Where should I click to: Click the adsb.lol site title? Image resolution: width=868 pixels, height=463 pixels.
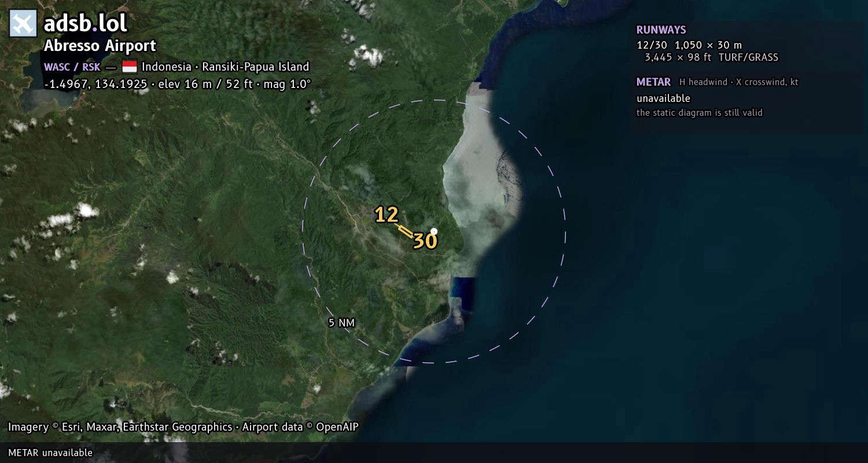click(86, 24)
